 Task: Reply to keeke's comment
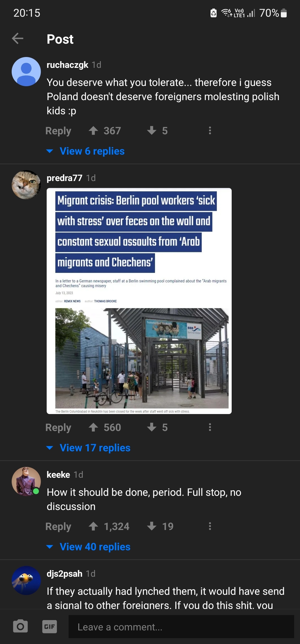tap(58, 526)
